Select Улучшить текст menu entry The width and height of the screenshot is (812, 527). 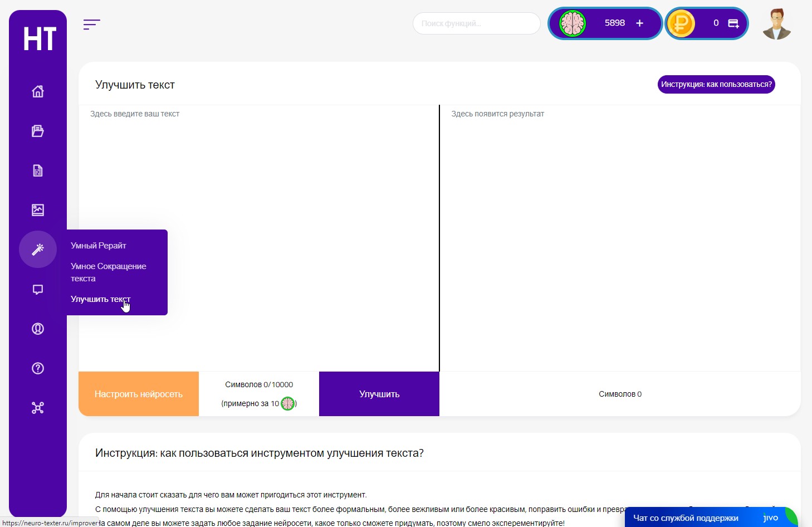point(100,299)
